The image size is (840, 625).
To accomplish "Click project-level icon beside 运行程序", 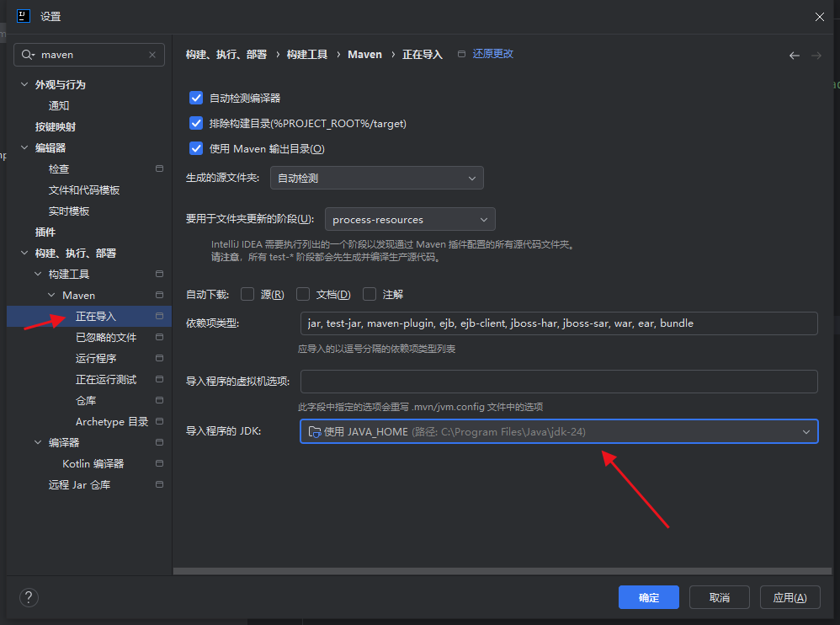I will click(159, 358).
